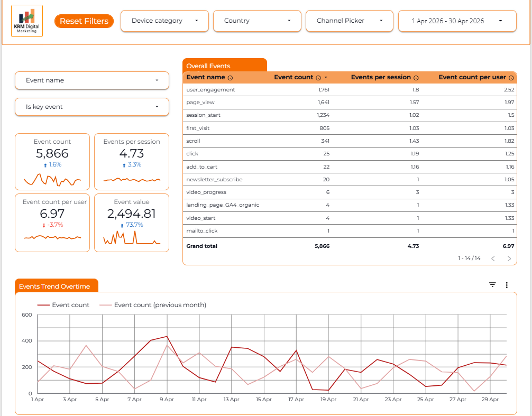Go to previous table page arrow
Image resolution: width=532 pixels, height=416 pixels.
point(493,258)
